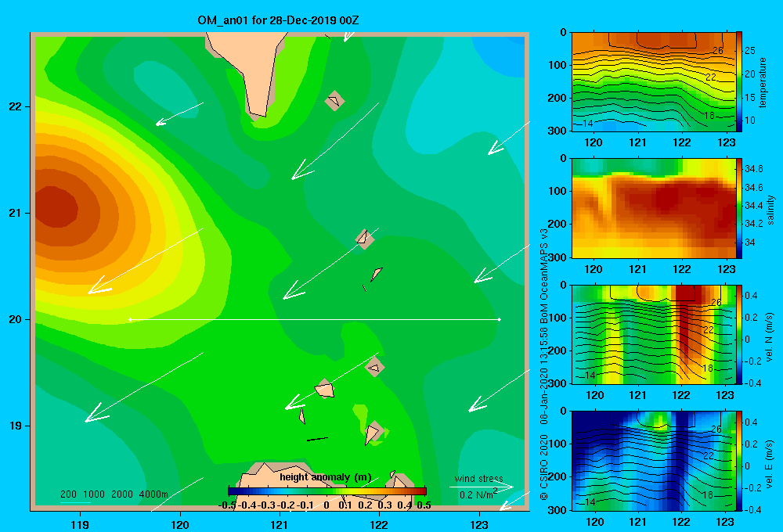The width and height of the screenshot is (783, 532).
Task: Click the '-0.4' tick on vel. N colorbar
Action: pos(752,383)
